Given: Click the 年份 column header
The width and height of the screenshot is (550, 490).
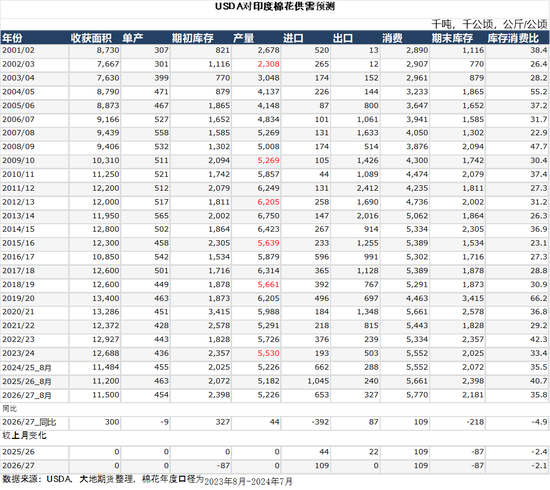Looking at the screenshot, I should pos(12,38).
